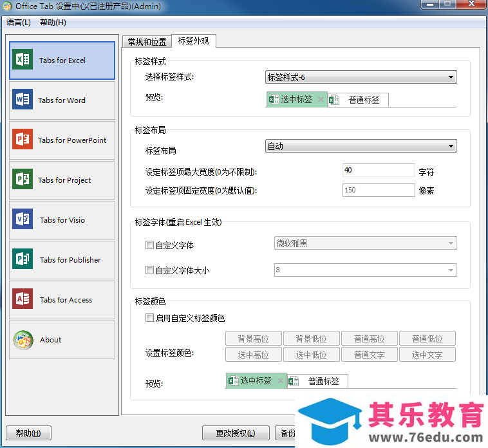
Task: Close the Office Tab settings window
Action: coord(472,4)
